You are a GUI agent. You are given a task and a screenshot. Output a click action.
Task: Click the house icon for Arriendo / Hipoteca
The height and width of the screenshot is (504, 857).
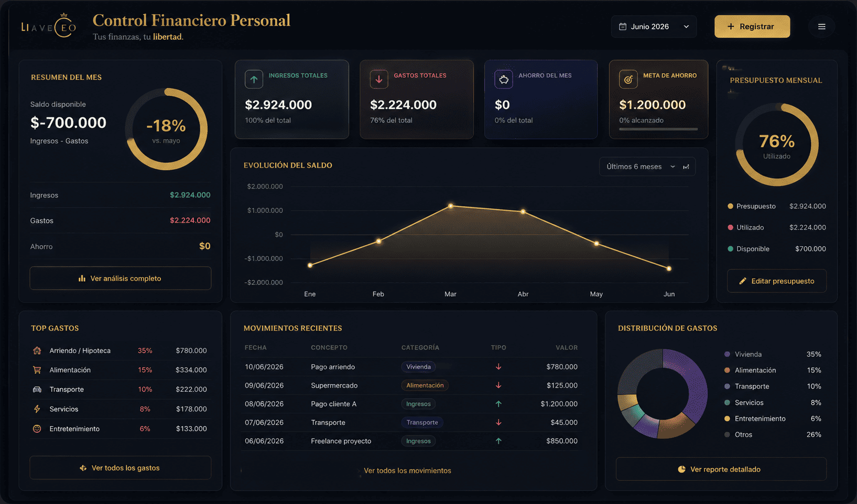(37, 350)
